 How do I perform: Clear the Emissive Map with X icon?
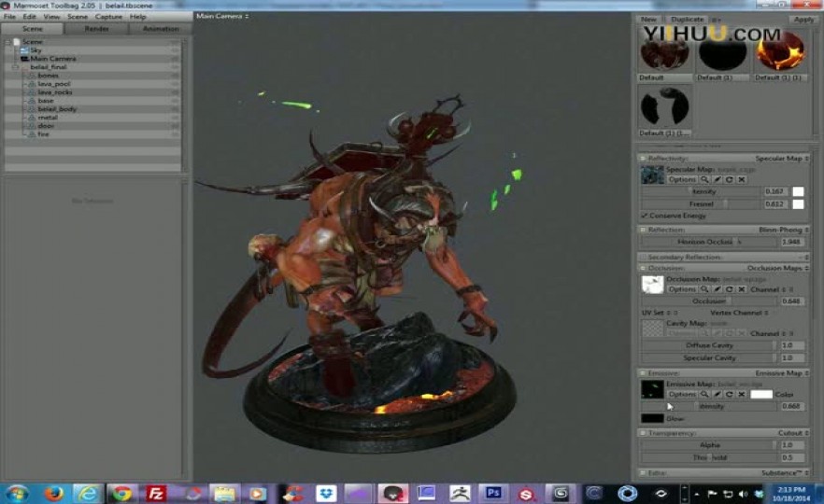[742, 394]
